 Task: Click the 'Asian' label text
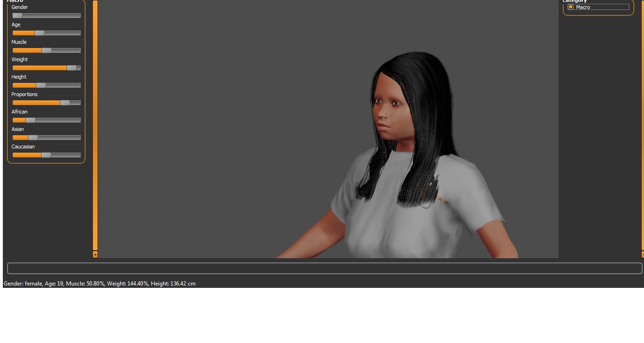(17, 129)
